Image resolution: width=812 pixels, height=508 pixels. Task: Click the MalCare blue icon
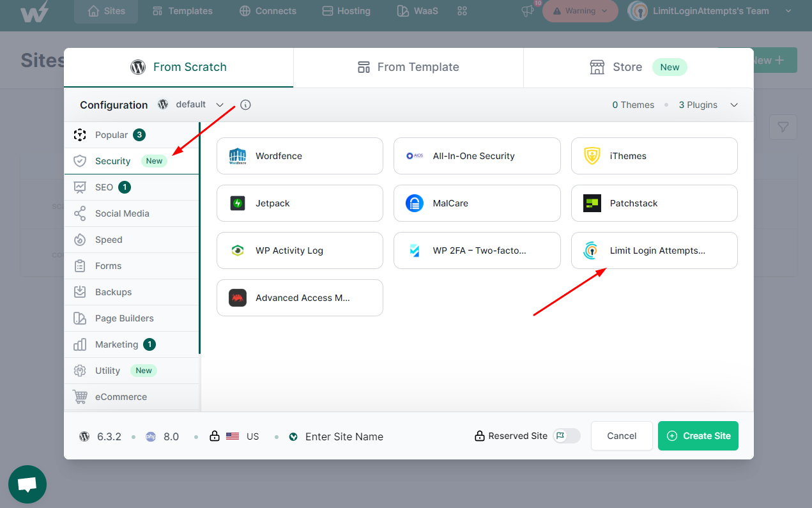415,203
